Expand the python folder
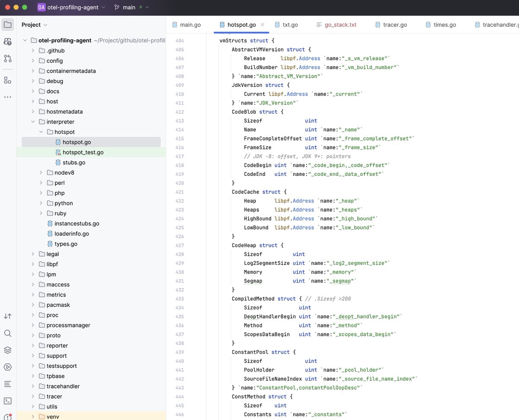The height and width of the screenshot is (420, 519). [41, 203]
